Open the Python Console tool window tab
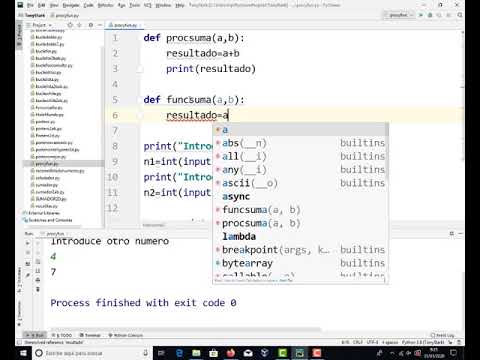Viewport: 480px width, 360px height. click(x=126, y=335)
